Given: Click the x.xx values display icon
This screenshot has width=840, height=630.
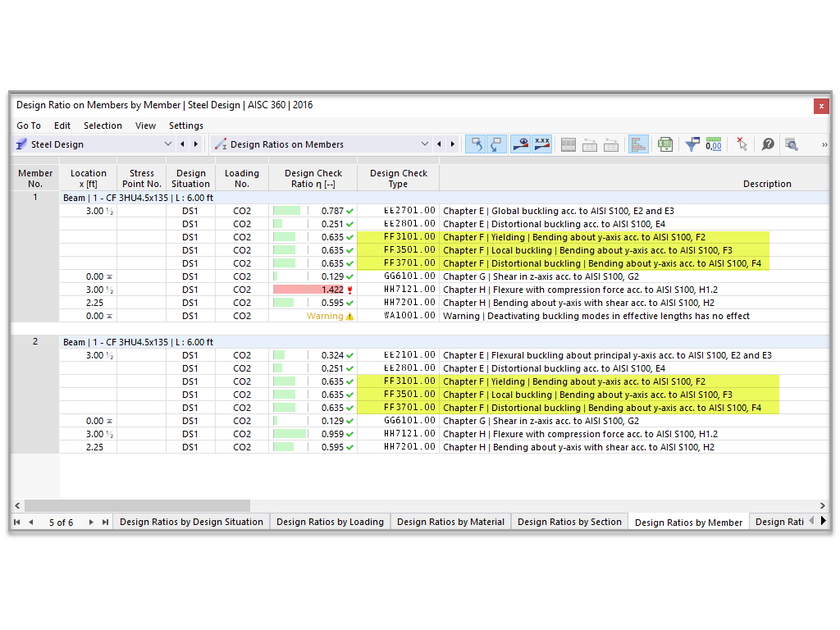Looking at the screenshot, I should coord(542,144).
